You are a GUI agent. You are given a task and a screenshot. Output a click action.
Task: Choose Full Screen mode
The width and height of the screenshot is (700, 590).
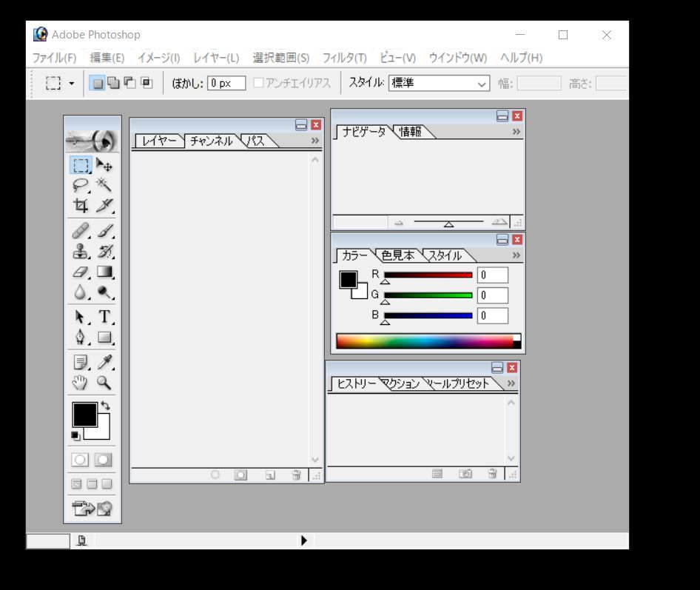[x=107, y=483]
